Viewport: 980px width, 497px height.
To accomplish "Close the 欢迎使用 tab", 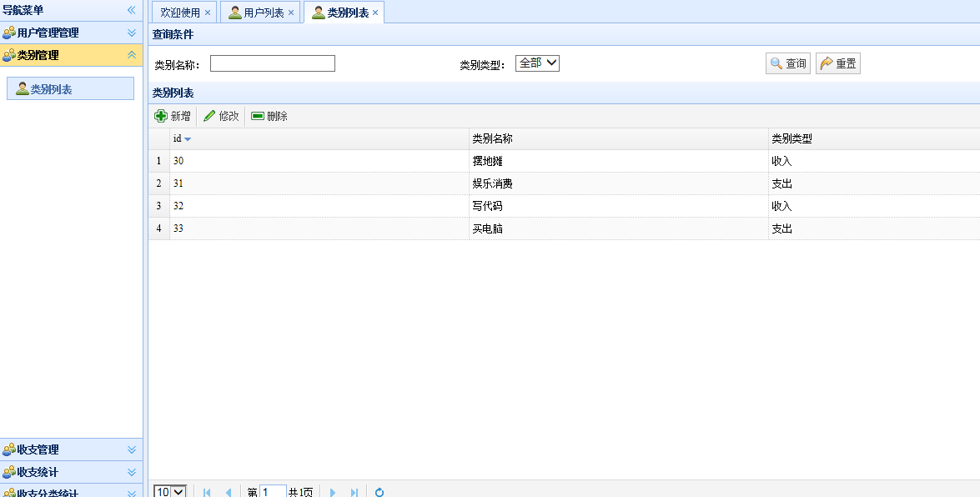I will click(208, 13).
